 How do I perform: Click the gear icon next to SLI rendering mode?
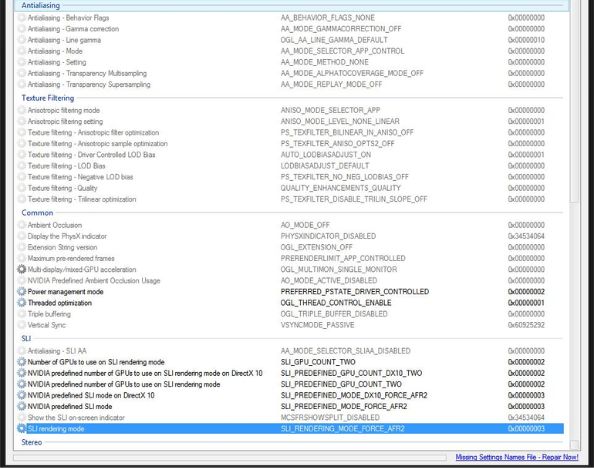(22, 429)
